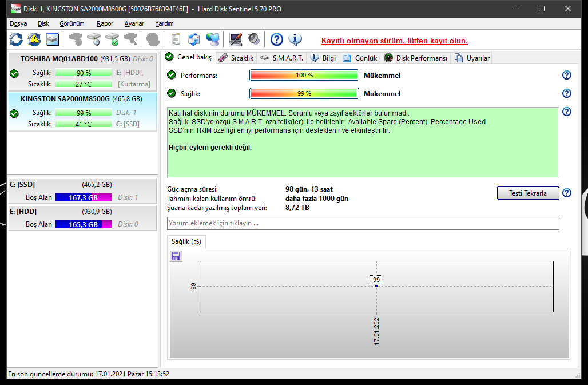Click the speaker sound toolbar icon
Viewport: 588px width, 385px height.
tap(254, 39)
